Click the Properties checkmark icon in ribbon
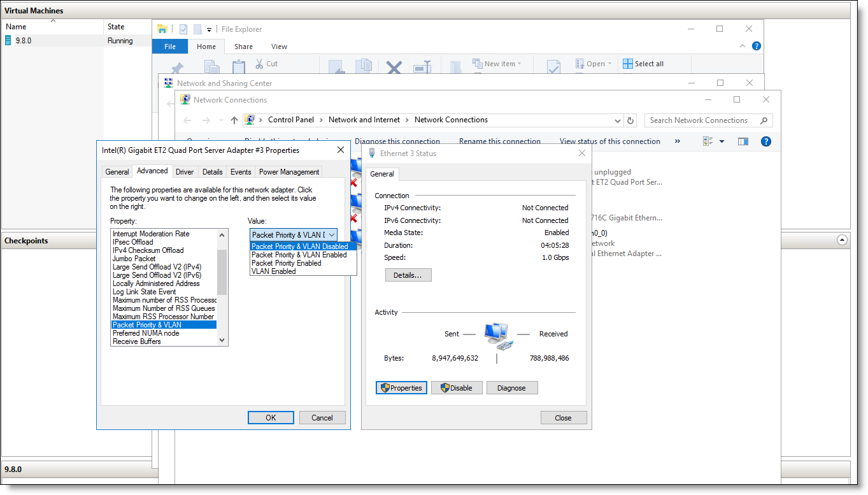This screenshot has width=868, height=495. click(x=553, y=67)
